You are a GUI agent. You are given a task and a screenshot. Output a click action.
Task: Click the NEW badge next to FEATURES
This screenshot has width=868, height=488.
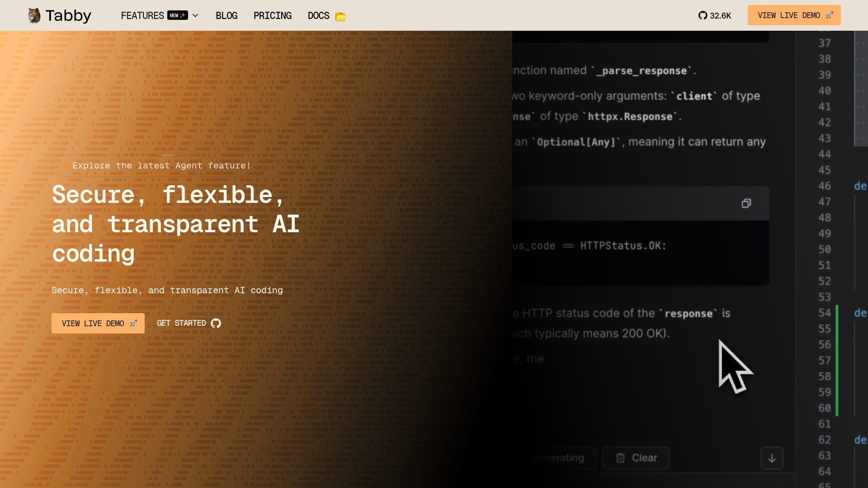click(177, 15)
